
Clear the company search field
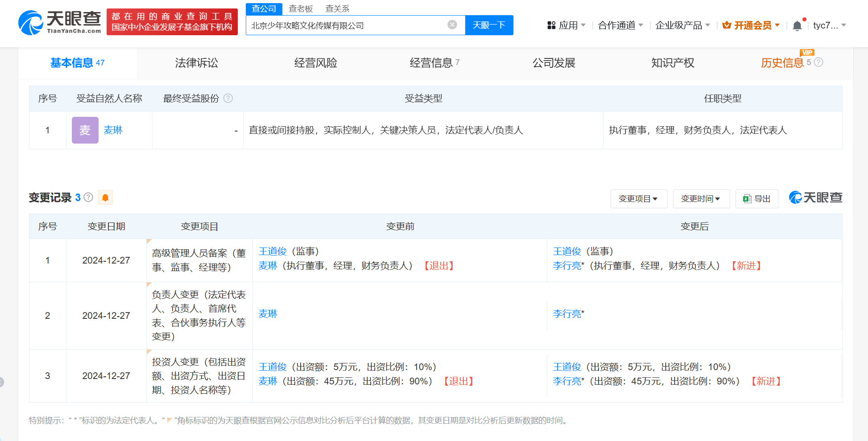(452, 25)
